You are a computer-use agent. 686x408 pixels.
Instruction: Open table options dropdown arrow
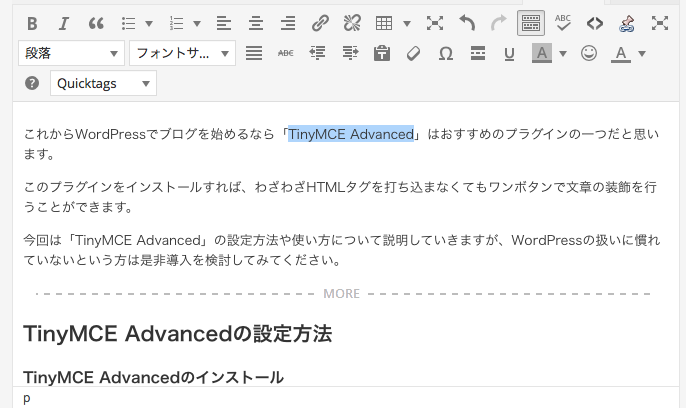point(407,23)
